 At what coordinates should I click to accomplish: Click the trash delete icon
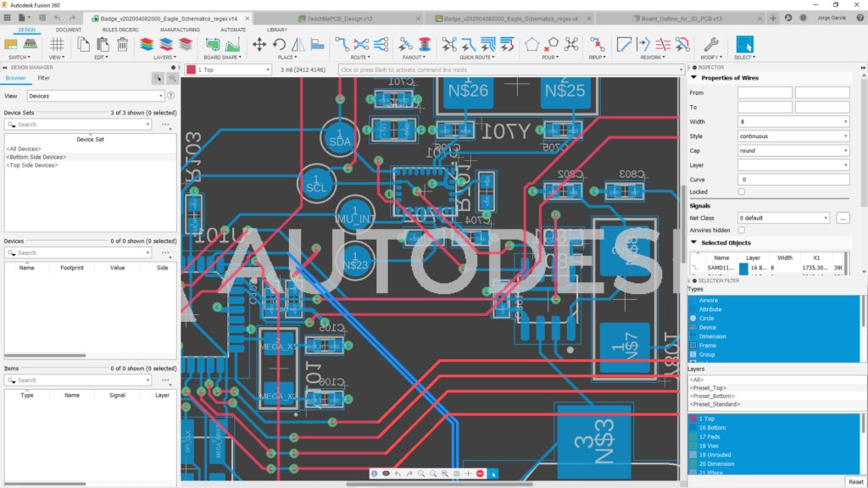point(122,44)
